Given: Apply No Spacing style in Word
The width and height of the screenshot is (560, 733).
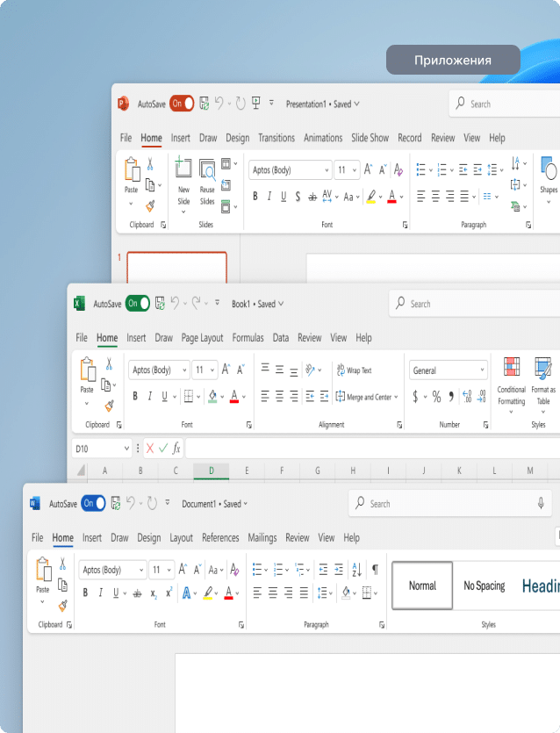Looking at the screenshot, I should (x=485, y=586).
